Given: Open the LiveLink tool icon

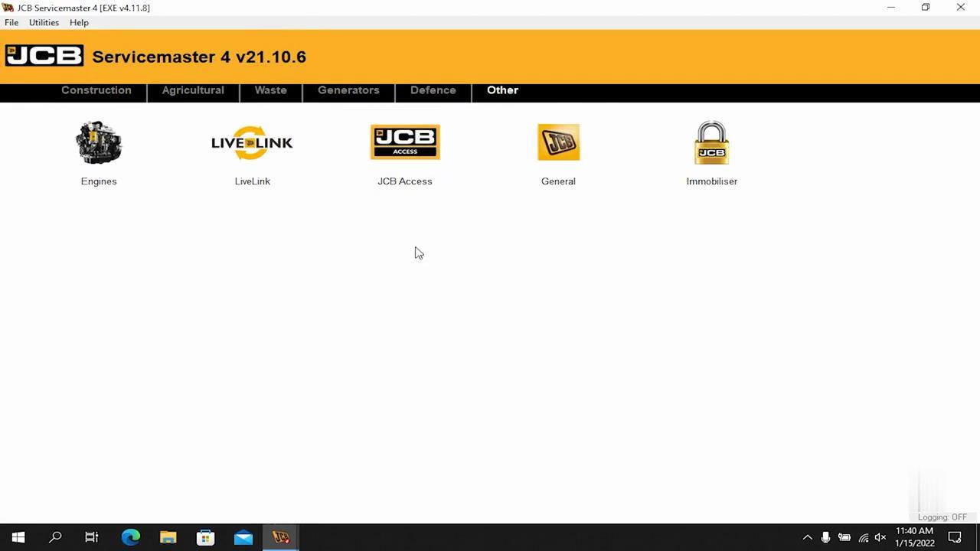Looking at the screenshot, I should tap(252, 143).
